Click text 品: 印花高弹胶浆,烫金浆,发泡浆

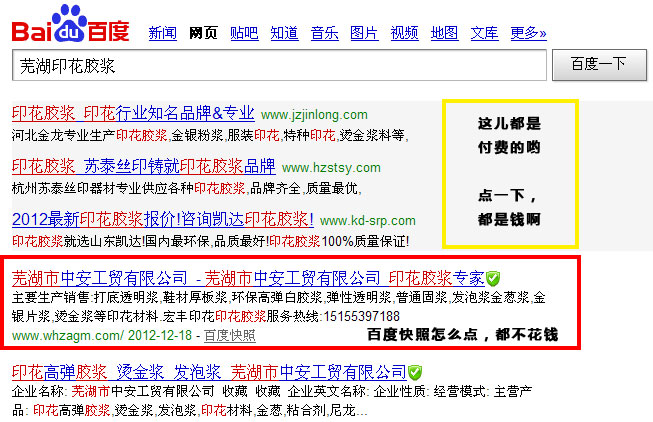(104, 410)
